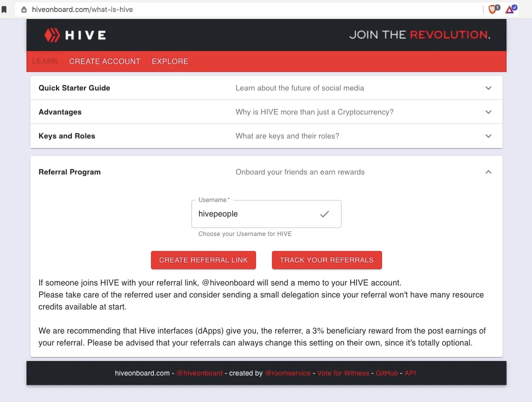Click the bookmark icon in browser bar
Screen dimensions: 532x402
[4, 9]
